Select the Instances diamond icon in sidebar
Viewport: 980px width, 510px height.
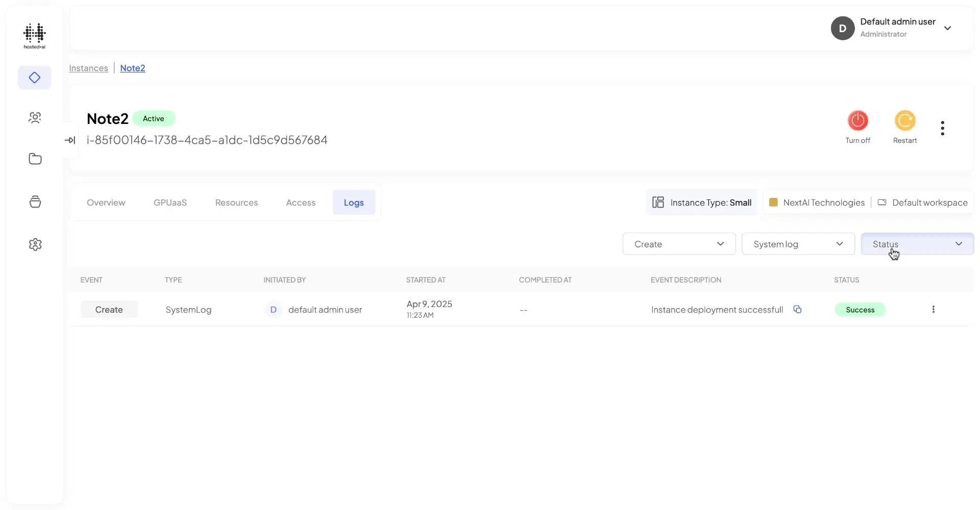[34, 78]
